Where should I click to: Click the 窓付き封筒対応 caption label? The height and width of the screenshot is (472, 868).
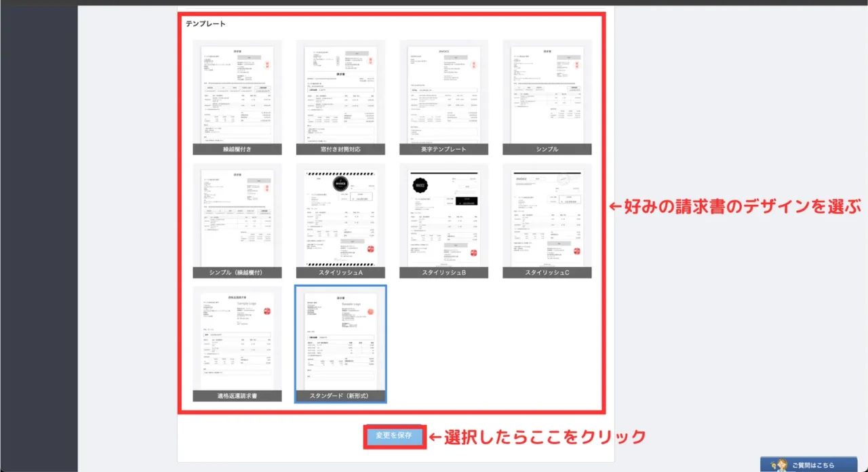coord(340,149)
